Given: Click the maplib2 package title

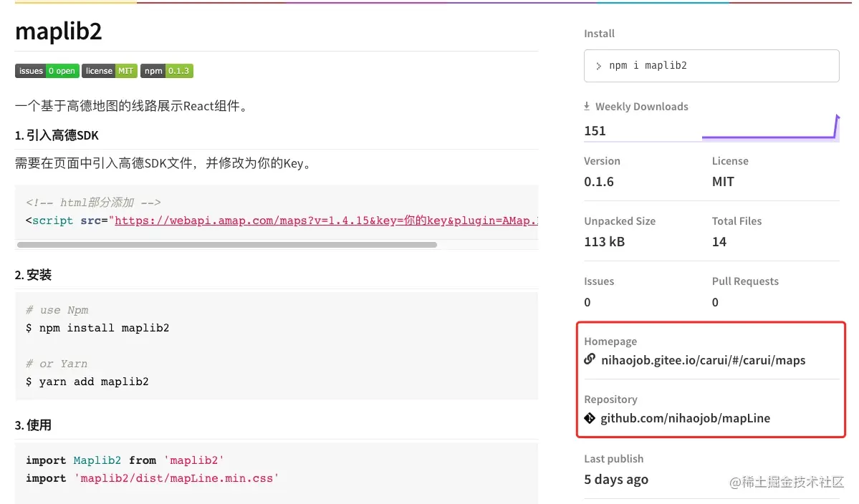Looking at the screenshot, I should 59,31.
